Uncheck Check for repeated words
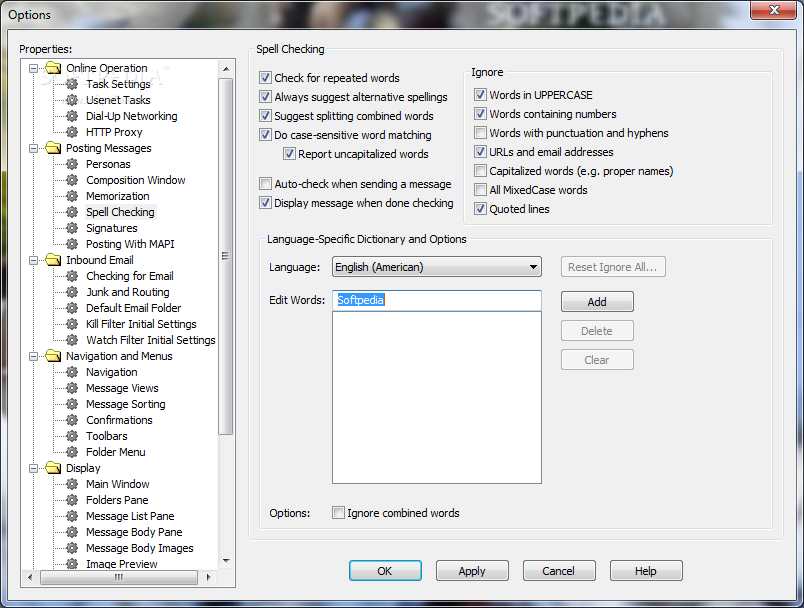 pyautogui.click(x=265, y=77)
